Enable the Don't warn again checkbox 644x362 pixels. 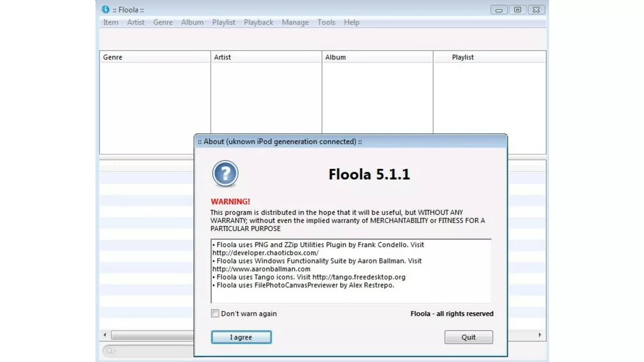[215, 313]
